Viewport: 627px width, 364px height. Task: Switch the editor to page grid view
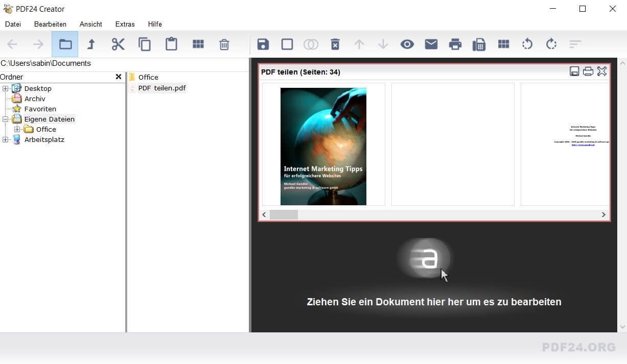[504, 44]
